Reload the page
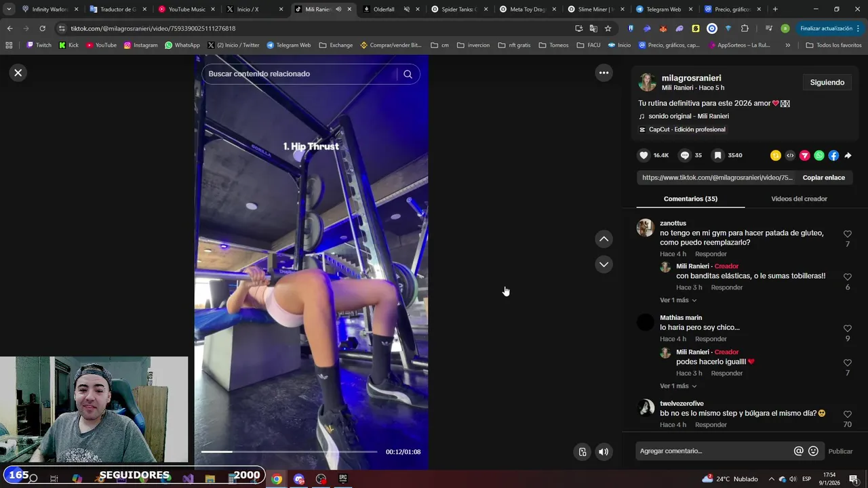 pos(42,28)
